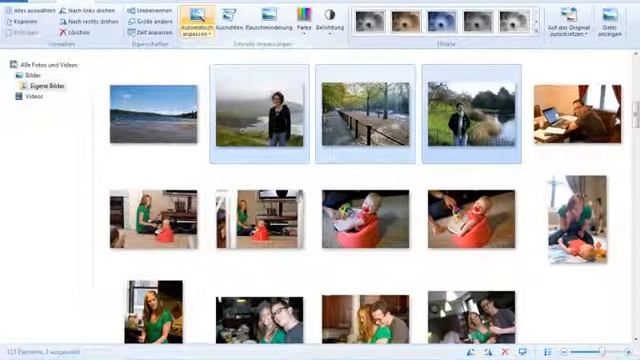Apply the fourth dark gray effect

coord(478,21)
